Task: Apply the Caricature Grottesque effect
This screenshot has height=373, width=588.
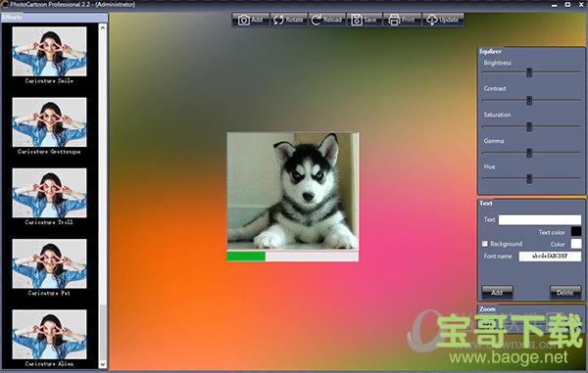Action: pos(50,122)
